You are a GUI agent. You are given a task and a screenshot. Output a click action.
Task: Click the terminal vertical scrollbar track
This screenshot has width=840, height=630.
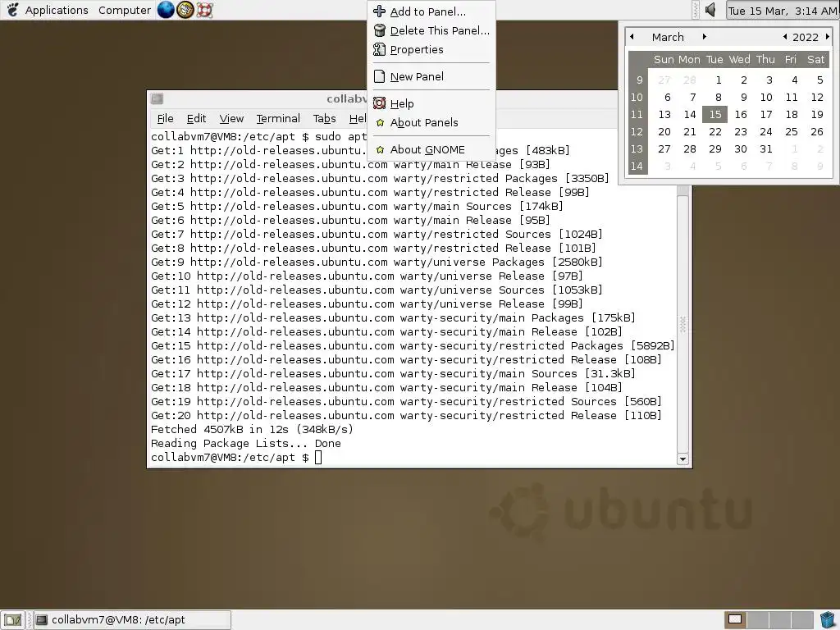click(x=682, y=324)
